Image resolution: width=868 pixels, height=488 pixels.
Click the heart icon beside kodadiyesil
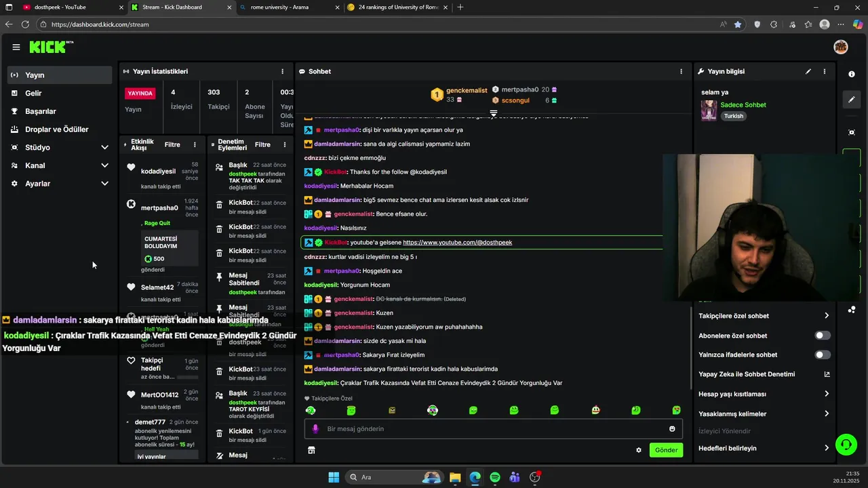[x=131, y=167]
